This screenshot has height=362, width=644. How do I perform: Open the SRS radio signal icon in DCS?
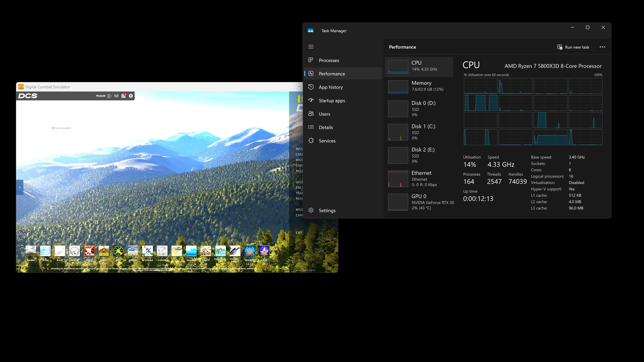pyautogui.click(x=117, y=96)
